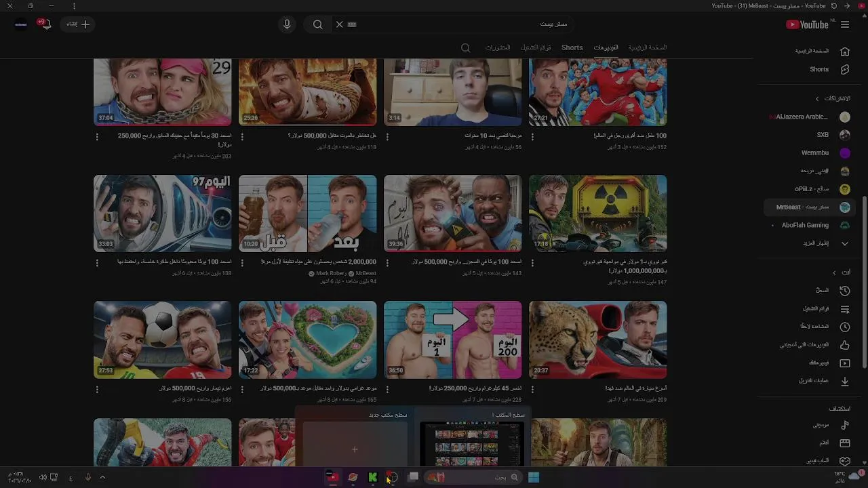Viewport: 868px width, 488px height.
Task: Open options menu for the 17:18 nuclear bunker video
Action: 532,262
